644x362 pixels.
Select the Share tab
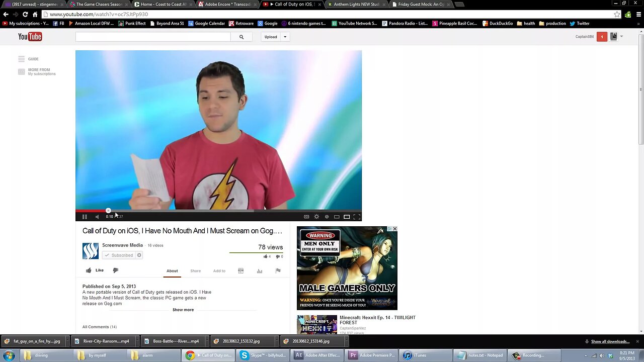point(195,271)
